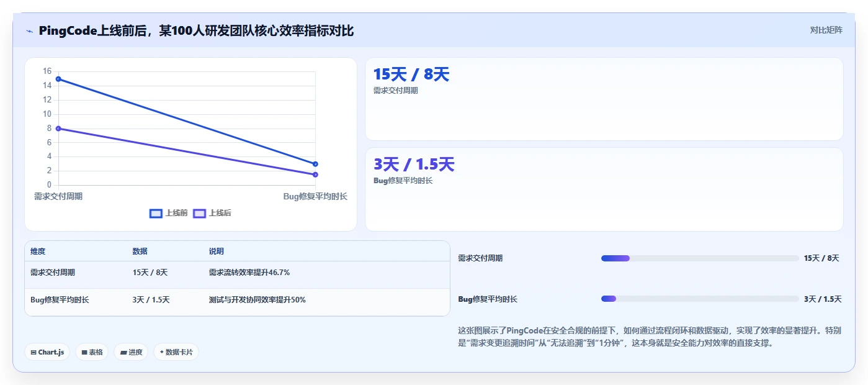Image resolution: width=868 pixels, height=385 pixels.
Task: Click the icon in 进度 chip
Action: [123, 353]
